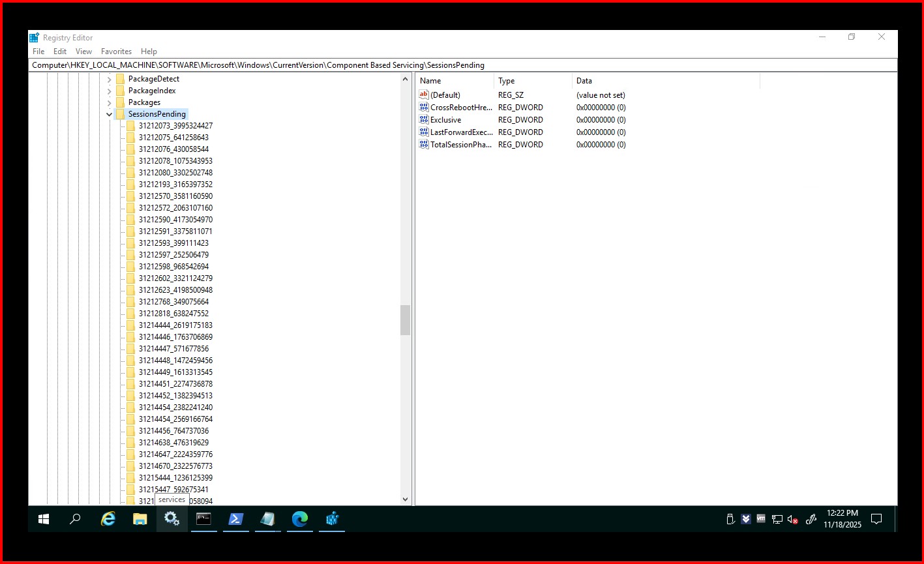Click the network tray icon
The image size is (924, 564).
[x=777, y=520]
